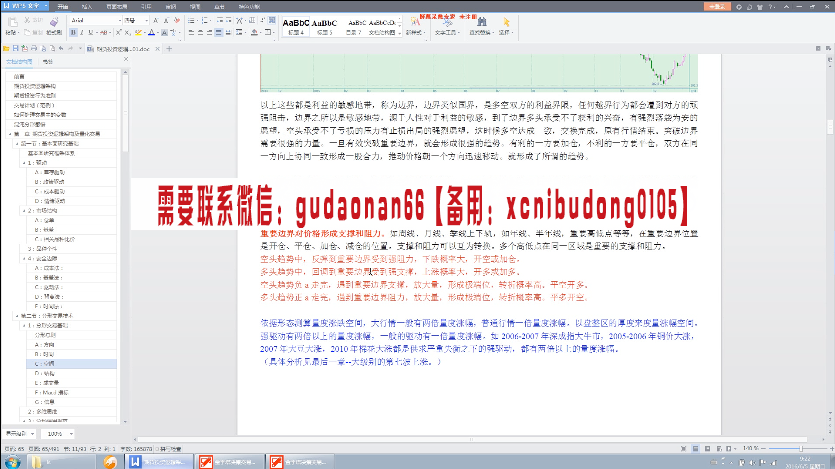Toggle Underline formatting
The width and height of the screenshot is (835, 469).
[91, 32]
